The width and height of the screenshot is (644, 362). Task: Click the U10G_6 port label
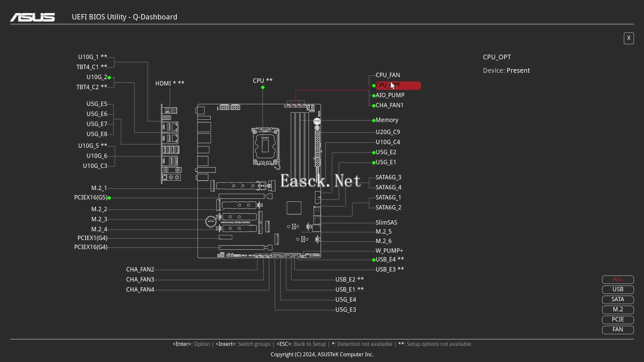click(x=97, y=156)
